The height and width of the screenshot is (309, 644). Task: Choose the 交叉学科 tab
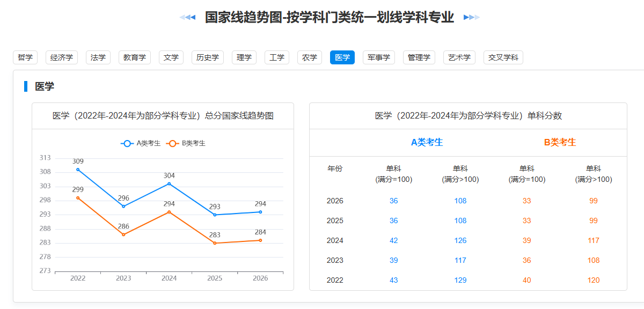(503, 57)
